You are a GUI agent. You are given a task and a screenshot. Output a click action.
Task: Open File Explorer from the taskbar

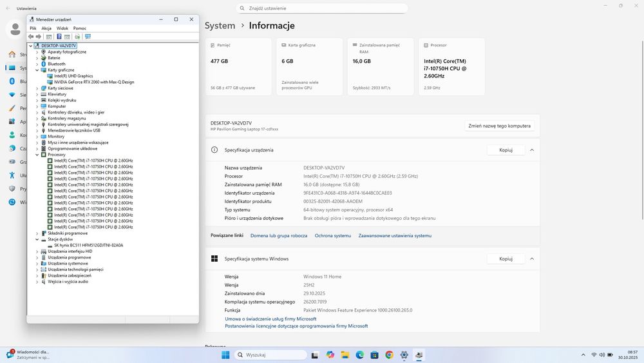click(x=345, y=355)
